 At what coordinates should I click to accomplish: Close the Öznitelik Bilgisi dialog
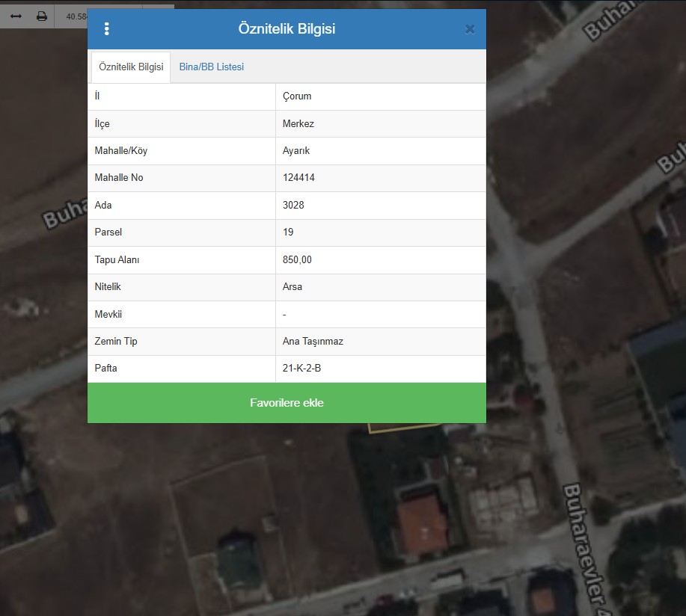coord(470,29)
